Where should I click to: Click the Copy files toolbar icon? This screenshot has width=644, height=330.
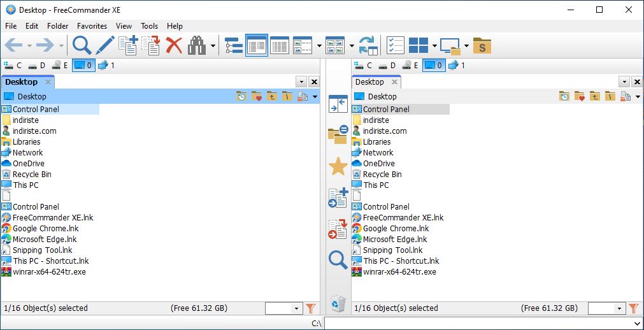[128, 46]
